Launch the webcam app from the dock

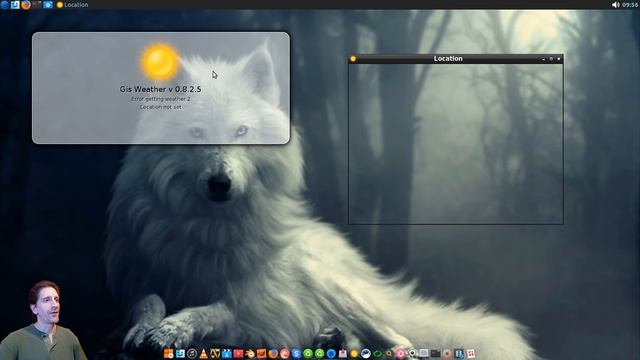point(412,353)
